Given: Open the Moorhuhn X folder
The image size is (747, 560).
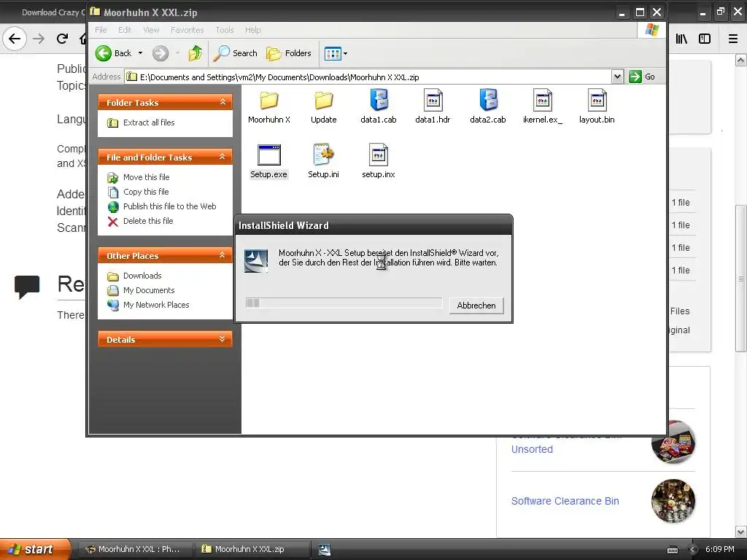Looking at the screenshot, I should (268, 108).
